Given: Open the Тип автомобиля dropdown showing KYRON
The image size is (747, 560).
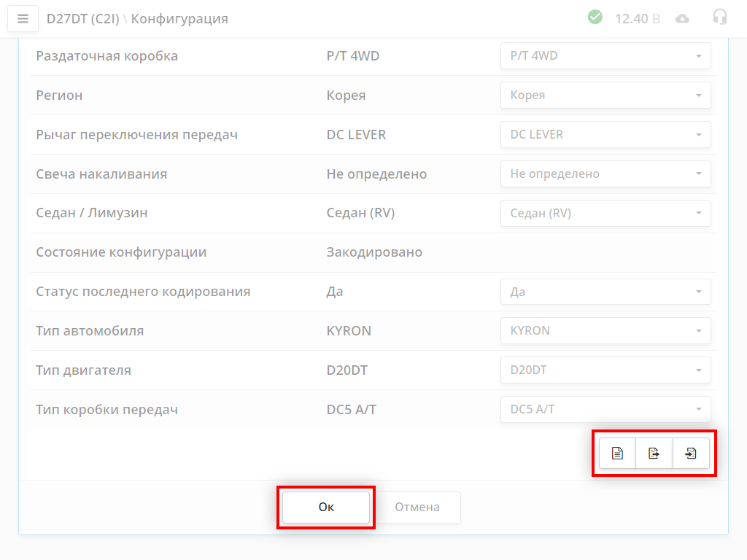Looking at the screenshot, I should pos(605,331).
